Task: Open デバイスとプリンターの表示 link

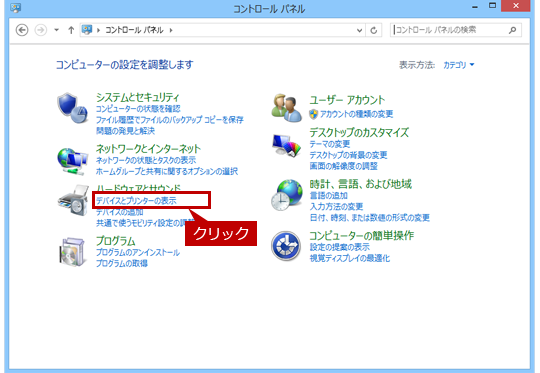Action: [136, 200]
